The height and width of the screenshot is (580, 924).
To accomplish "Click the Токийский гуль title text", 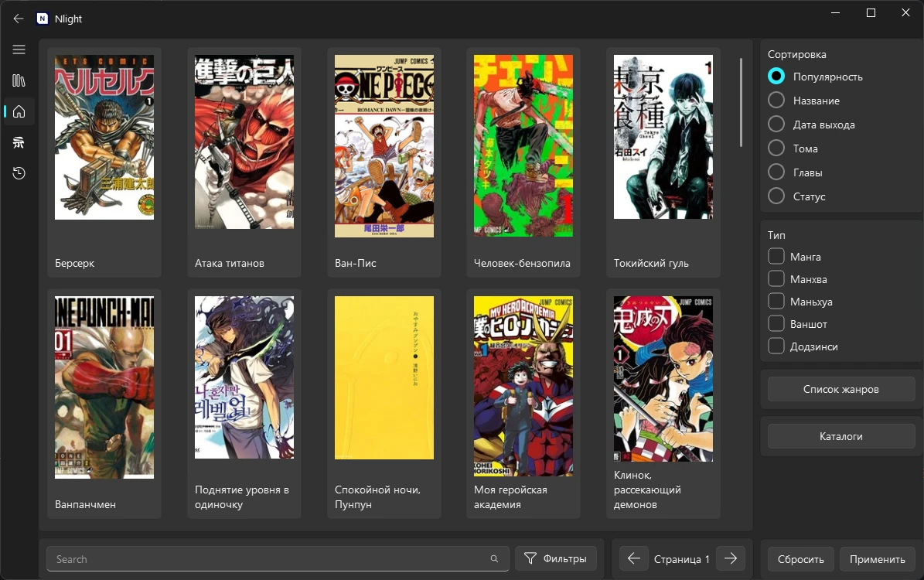I will (x=651, y=263).
